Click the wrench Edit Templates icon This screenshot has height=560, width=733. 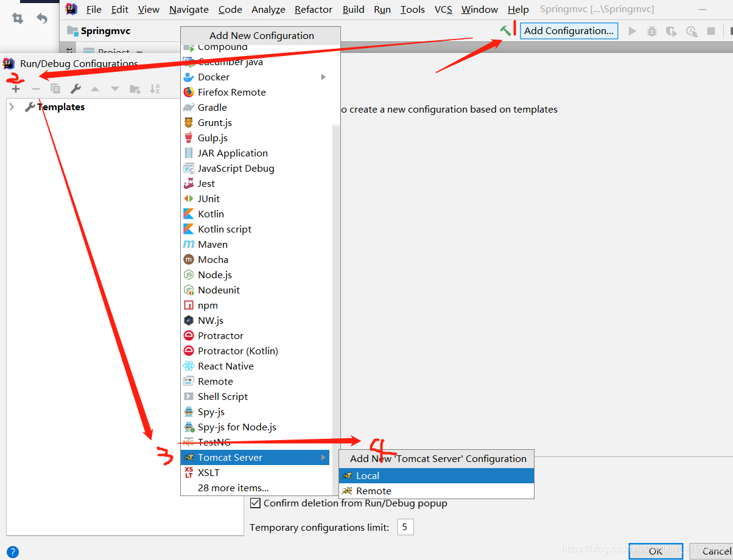(x=75, y=89)
